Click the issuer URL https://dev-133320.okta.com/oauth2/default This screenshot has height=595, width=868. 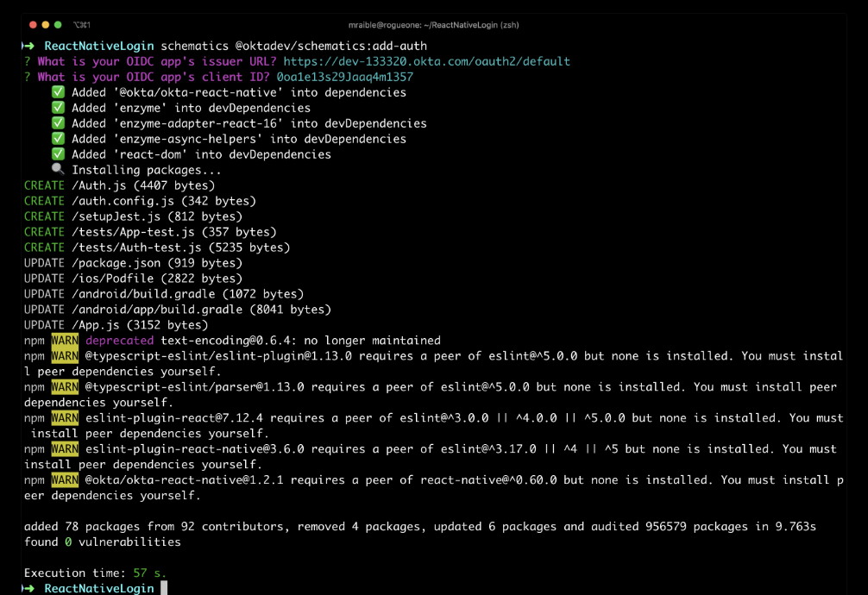(x=427, y=61)
